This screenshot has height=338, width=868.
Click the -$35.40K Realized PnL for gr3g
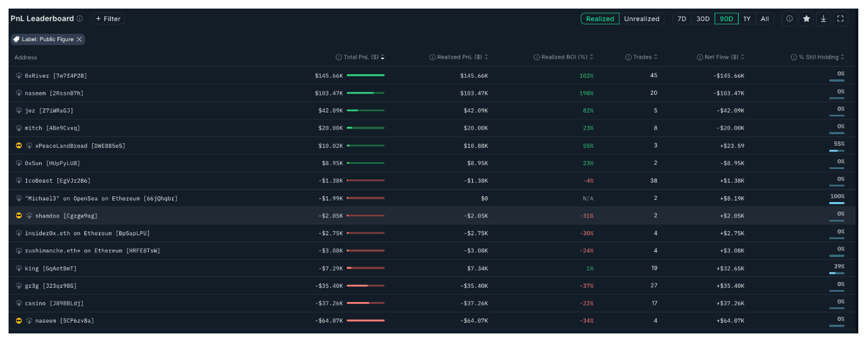click(474, 285)
